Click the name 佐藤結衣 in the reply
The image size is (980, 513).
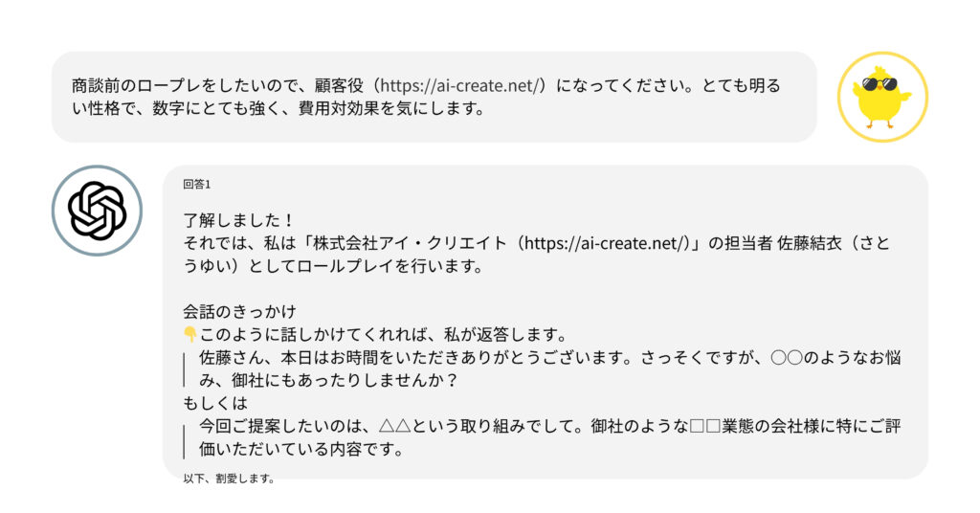point(810,243)
